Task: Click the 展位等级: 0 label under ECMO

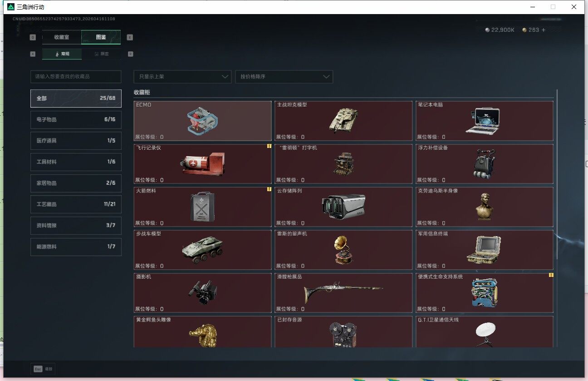Action: [x=149, y=137]
